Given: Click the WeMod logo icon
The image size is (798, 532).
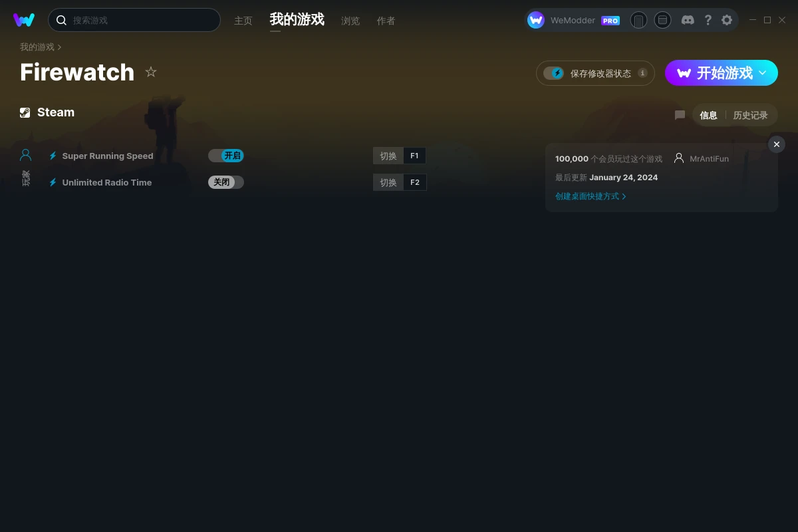Looking at the screenshot, I should (x=24, y=20).
